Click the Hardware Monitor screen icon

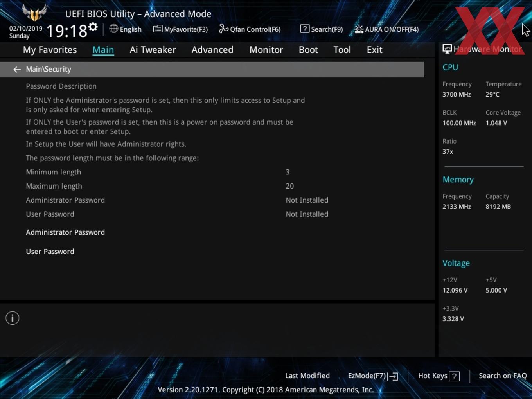point(447,49)
